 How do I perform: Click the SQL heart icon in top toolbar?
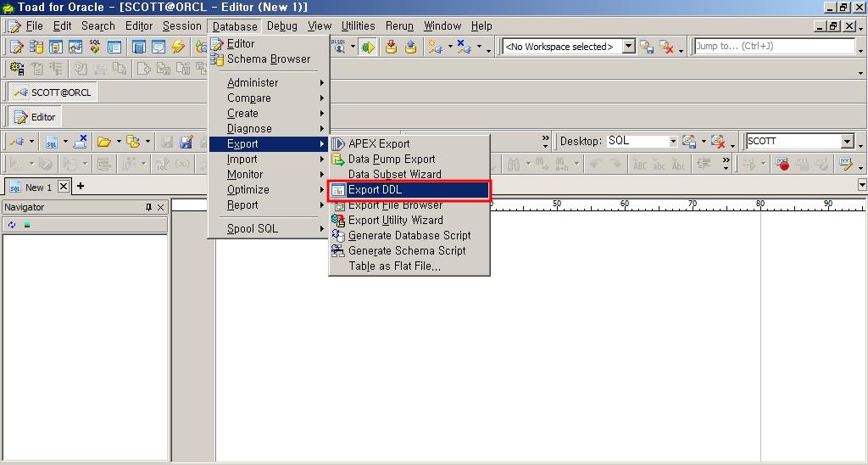coord(95,48)
